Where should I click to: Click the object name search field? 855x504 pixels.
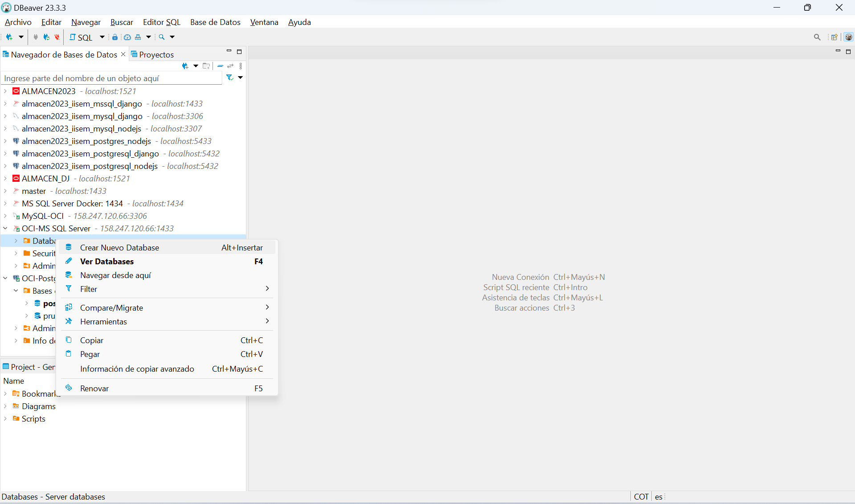click(x=111, y=78)
